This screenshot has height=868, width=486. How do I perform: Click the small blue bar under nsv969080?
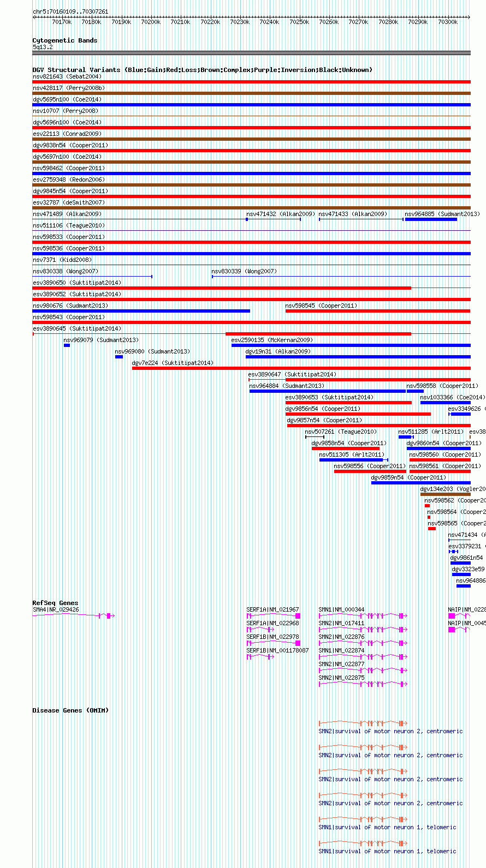pos(119,357)
